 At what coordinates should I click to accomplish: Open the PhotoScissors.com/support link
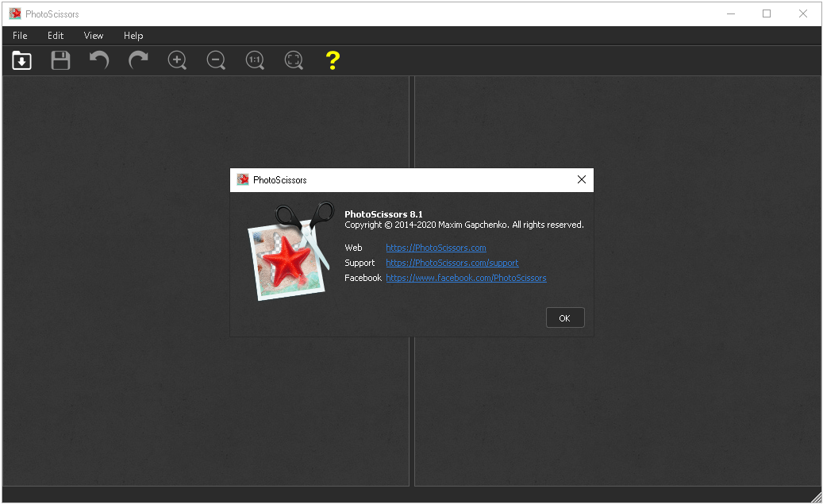point(452,263)
